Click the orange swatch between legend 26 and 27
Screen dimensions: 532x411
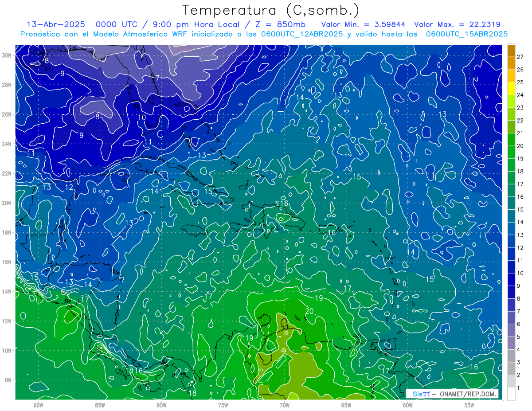click(x=511, y=63)
